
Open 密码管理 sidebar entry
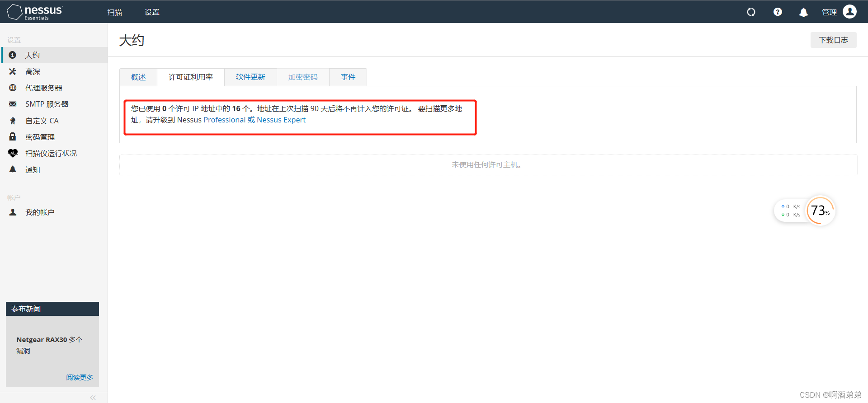(54, 137)
